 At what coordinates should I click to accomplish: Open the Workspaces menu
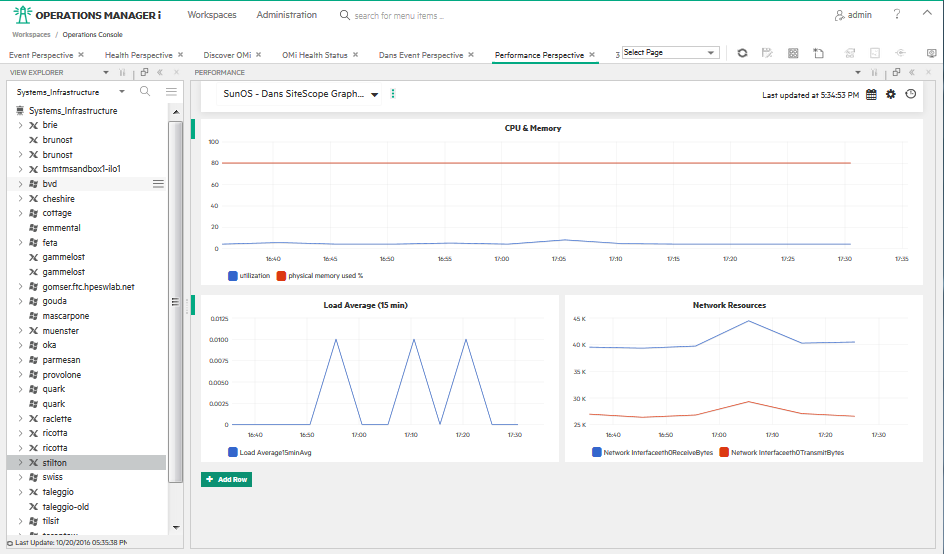click(212, 14)
